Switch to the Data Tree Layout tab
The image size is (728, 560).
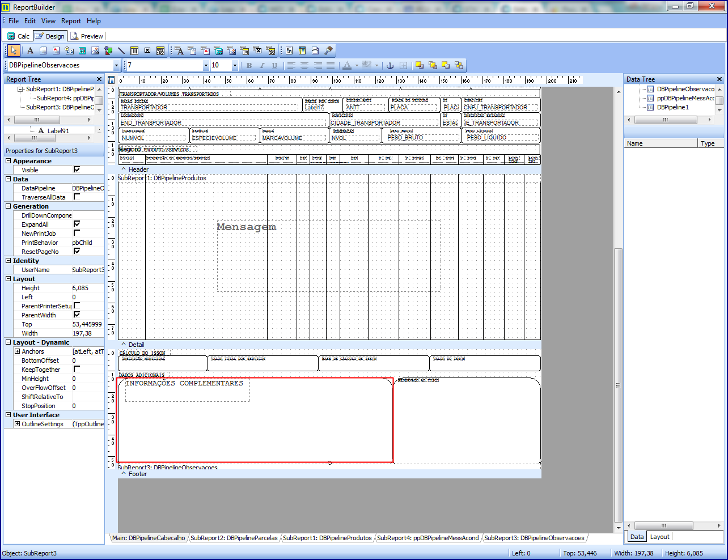(x=659, y=537)
